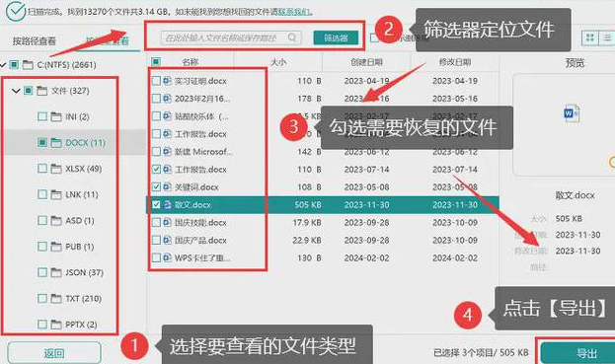Image resolution: width=615 pixels, height=364 pixels.
Task: Select the ASD (1) tree item
Action: coord(80,221)
